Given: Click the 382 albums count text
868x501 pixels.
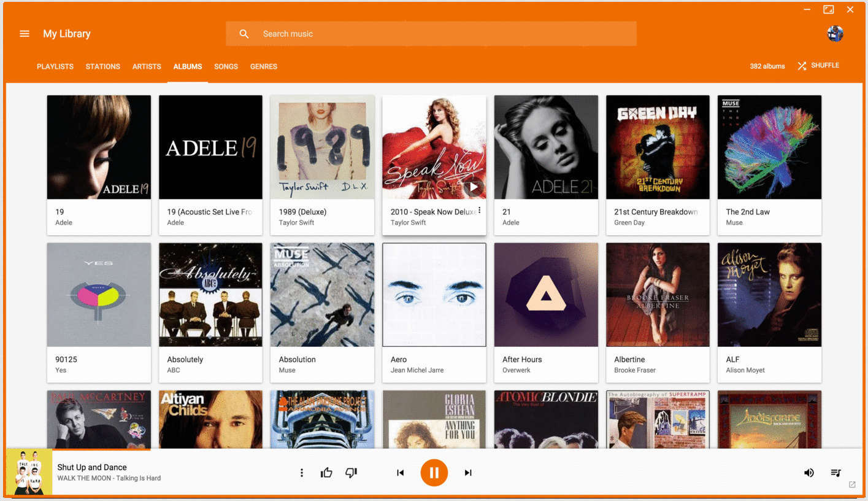Looking at the screenshot, I should [767, 66].
